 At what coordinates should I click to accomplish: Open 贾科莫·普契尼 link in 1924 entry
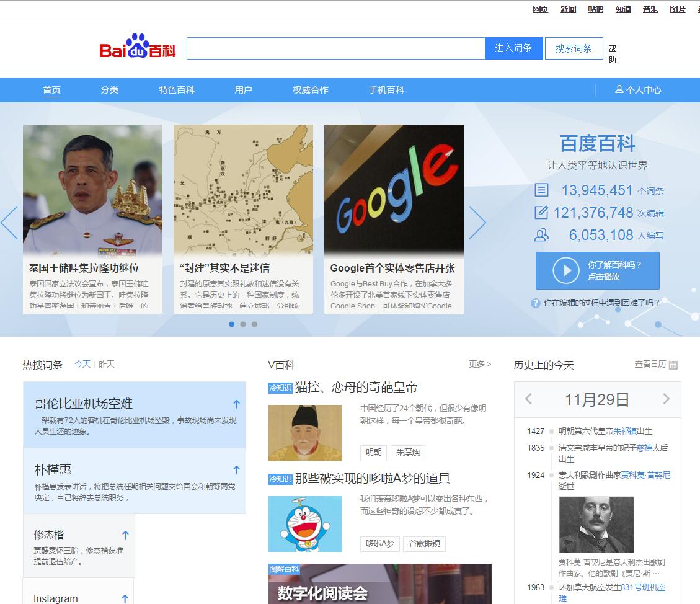coord(645,475)
